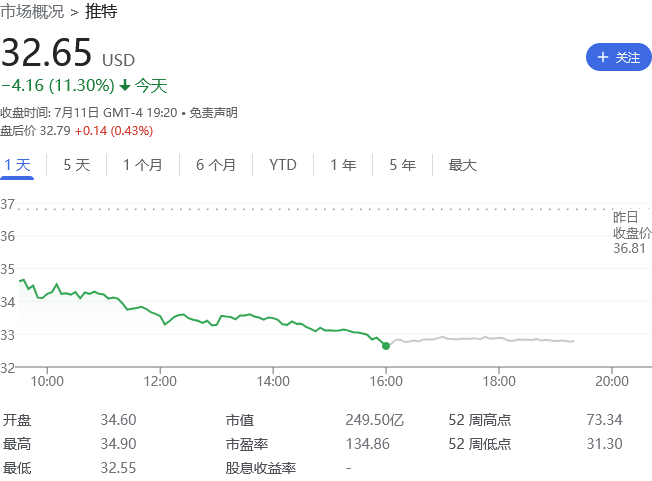Select the 最大 range tab
The height and width of the screenshot is (481, 652).
tap(462, 165)
